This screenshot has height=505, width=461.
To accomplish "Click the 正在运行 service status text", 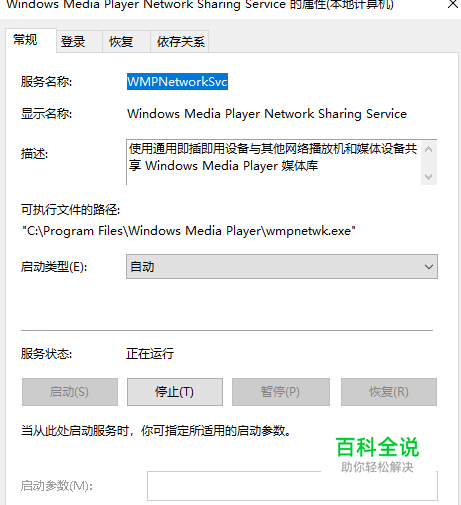I will coord(150,353).
